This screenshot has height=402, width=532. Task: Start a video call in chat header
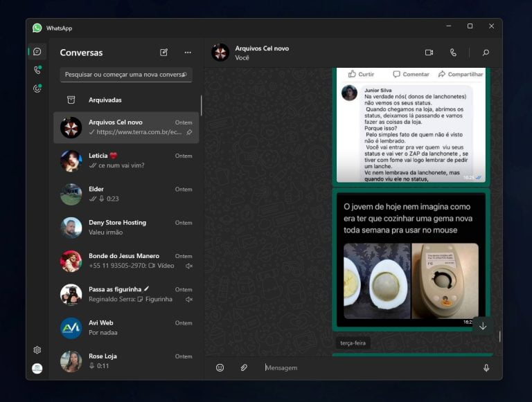pyautogui.click(x=429, y=53)
